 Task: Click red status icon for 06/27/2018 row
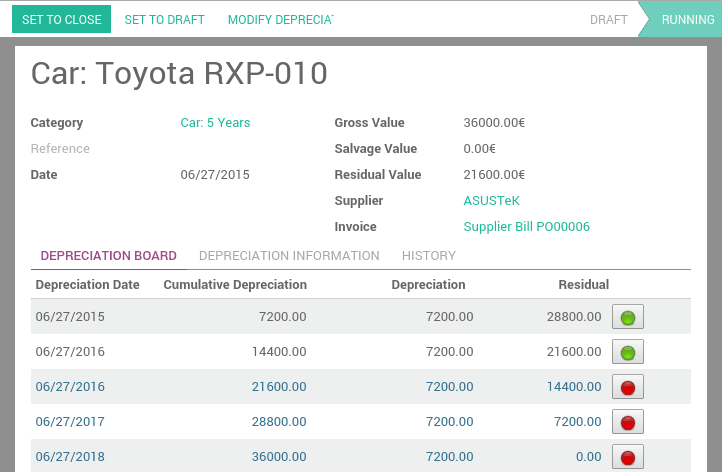pos(627,457)
